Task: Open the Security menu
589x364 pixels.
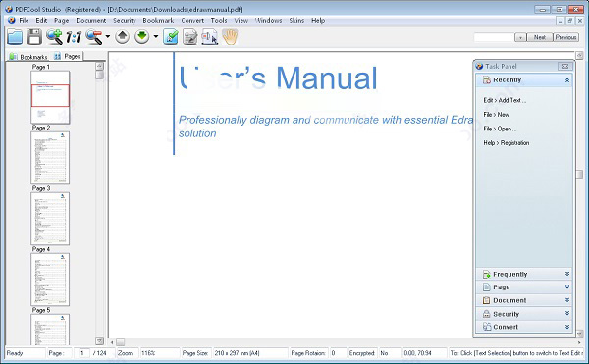Action: pyautogui.click(x=125, y=20)
